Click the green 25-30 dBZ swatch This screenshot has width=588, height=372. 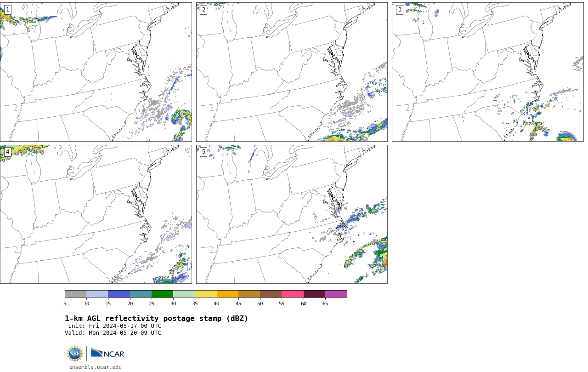pyautogui.click(x=162, y=294)
